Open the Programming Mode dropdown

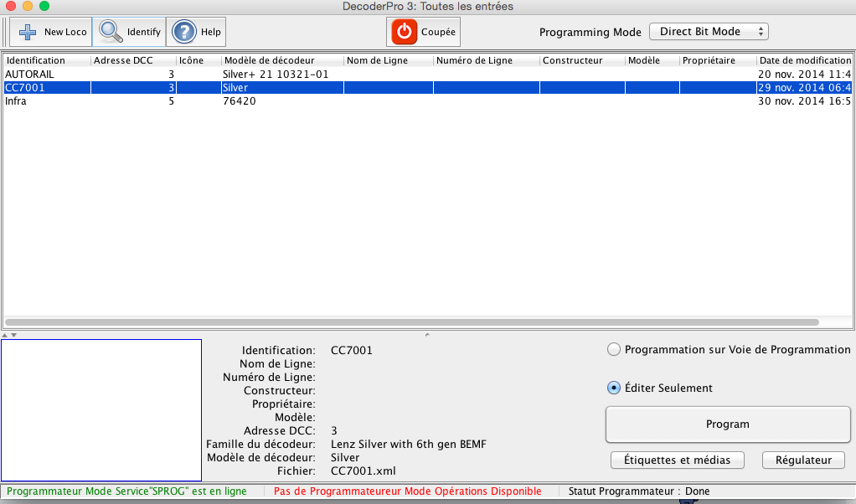coord(709,32)
